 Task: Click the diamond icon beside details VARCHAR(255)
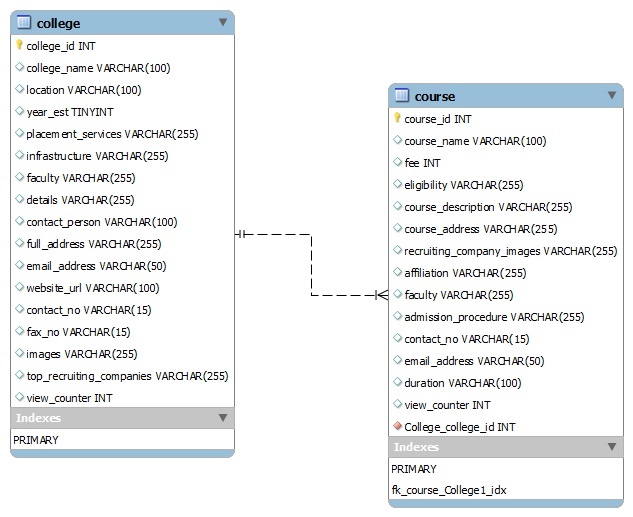click(x=19, y=199)
